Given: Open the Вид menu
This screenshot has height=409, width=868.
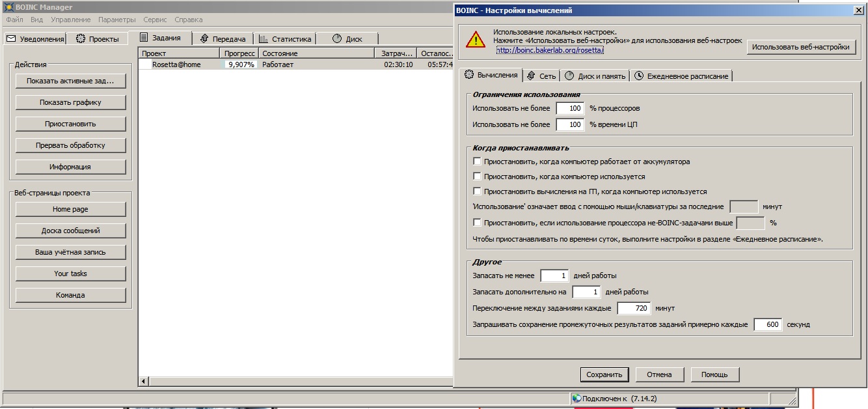Looking at the screenshot, I should coord(36,20).
